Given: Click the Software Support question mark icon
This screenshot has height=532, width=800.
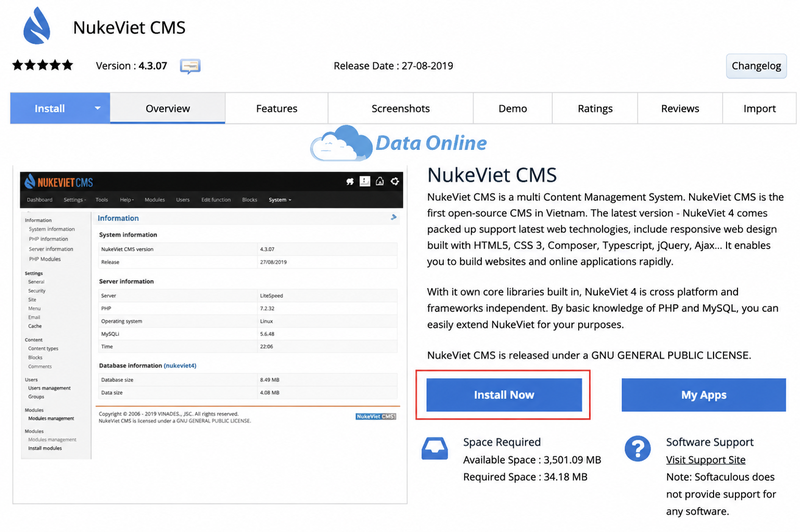Looking at the screenshot, I should coord(637,448).
